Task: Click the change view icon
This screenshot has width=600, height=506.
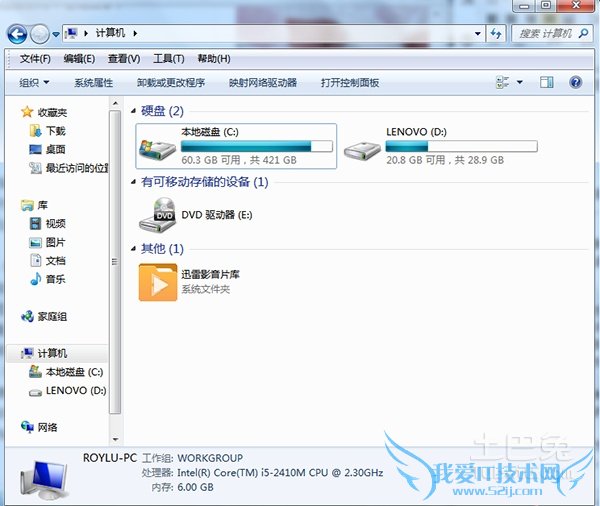Action: click(x=502, y=82)
